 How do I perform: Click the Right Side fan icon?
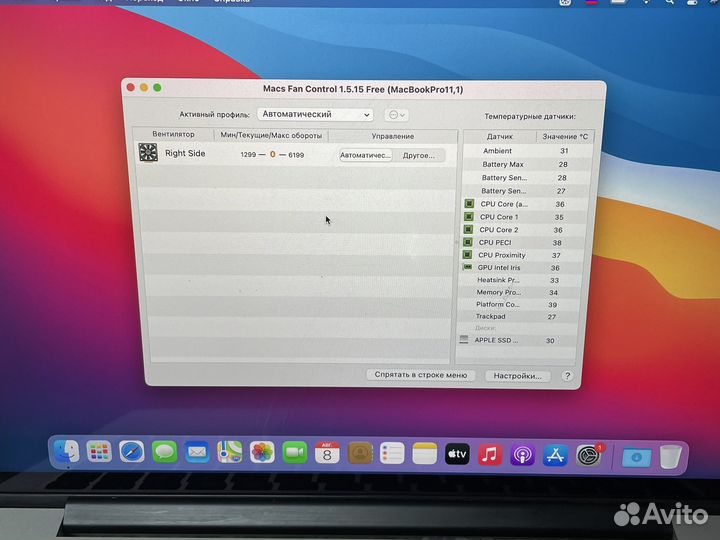click(x=148, y=152)
